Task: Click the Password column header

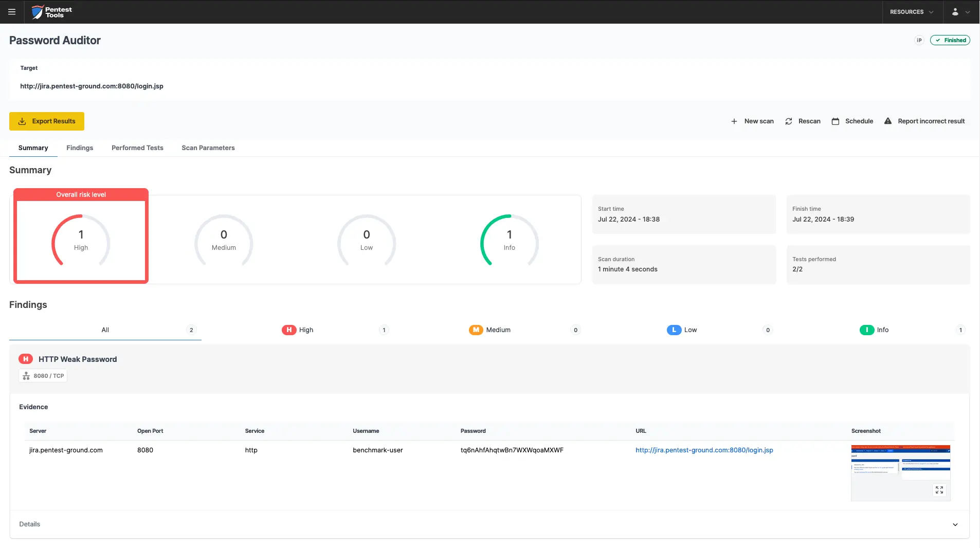Action: [x=473, y=431]
